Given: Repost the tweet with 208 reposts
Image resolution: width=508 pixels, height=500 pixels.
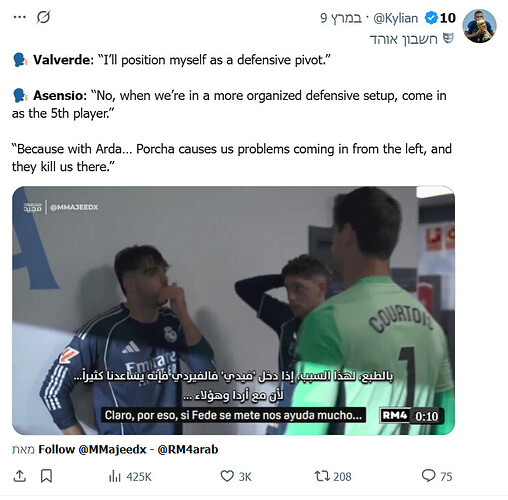Looking at the screenshot, I should (x=333, y=476).
